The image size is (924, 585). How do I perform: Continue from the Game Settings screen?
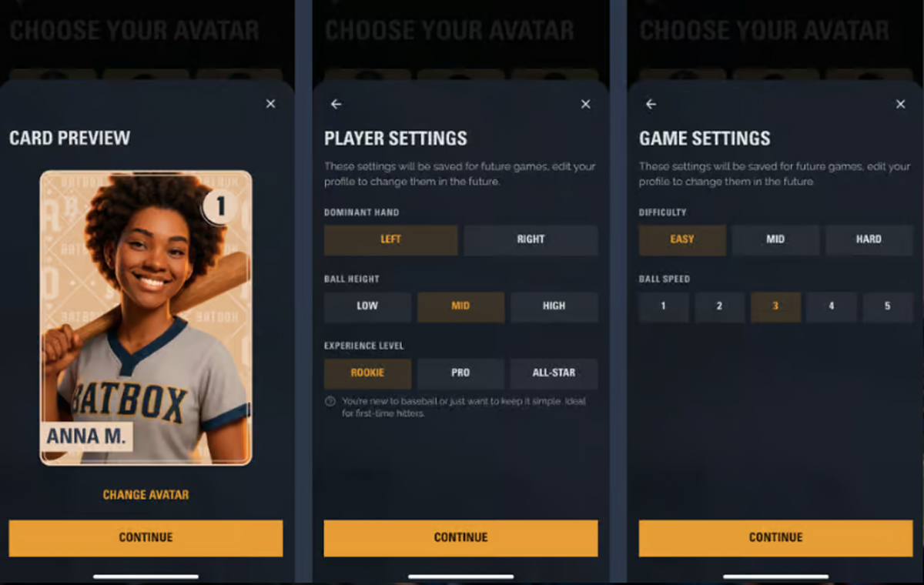775,538
